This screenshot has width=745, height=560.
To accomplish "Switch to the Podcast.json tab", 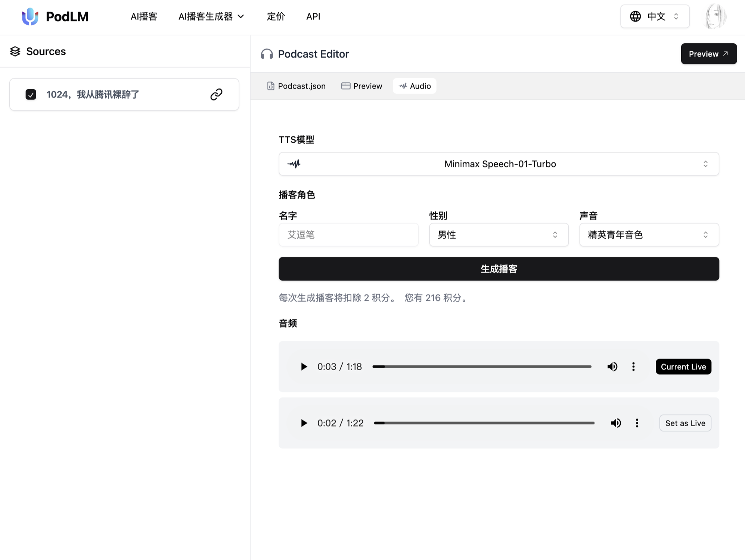I will coord(297,86).
